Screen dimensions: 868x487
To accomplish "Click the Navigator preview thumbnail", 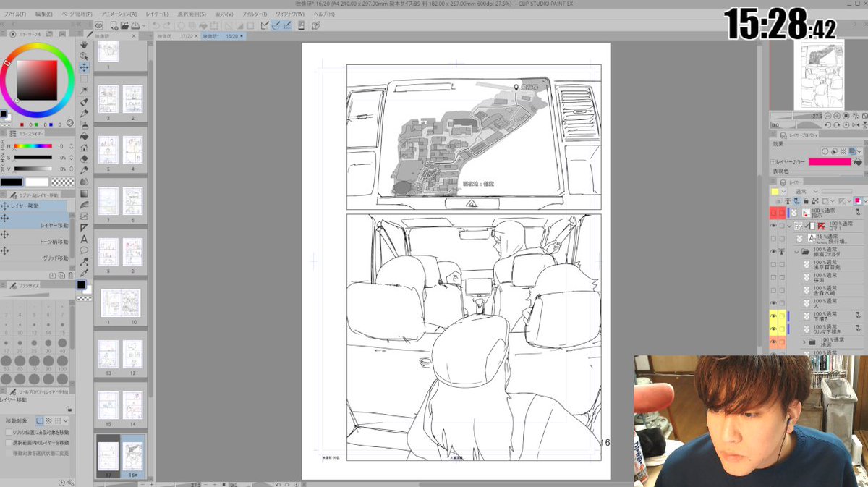I will pyautogui.click(x=818, y=74).
